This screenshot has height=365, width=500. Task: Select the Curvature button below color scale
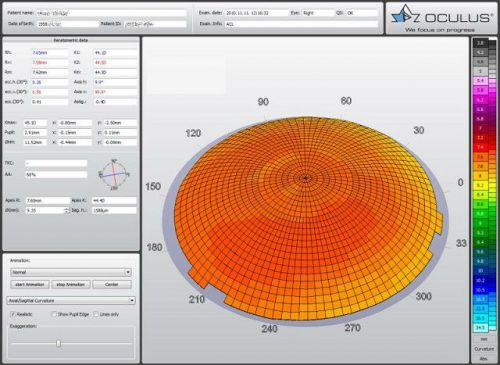[484, 349]
